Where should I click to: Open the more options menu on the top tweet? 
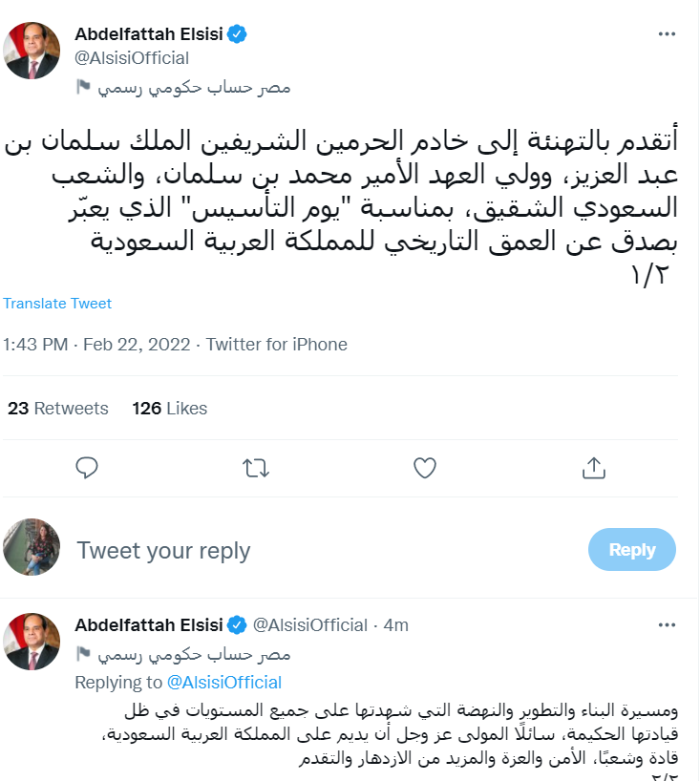666,34
